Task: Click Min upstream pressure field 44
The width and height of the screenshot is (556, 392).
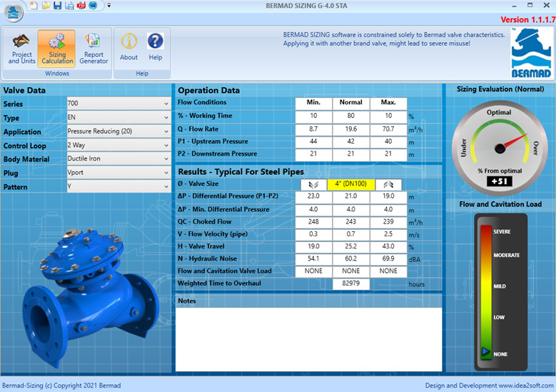Action: pyautogui.click(x=313, y=142)
